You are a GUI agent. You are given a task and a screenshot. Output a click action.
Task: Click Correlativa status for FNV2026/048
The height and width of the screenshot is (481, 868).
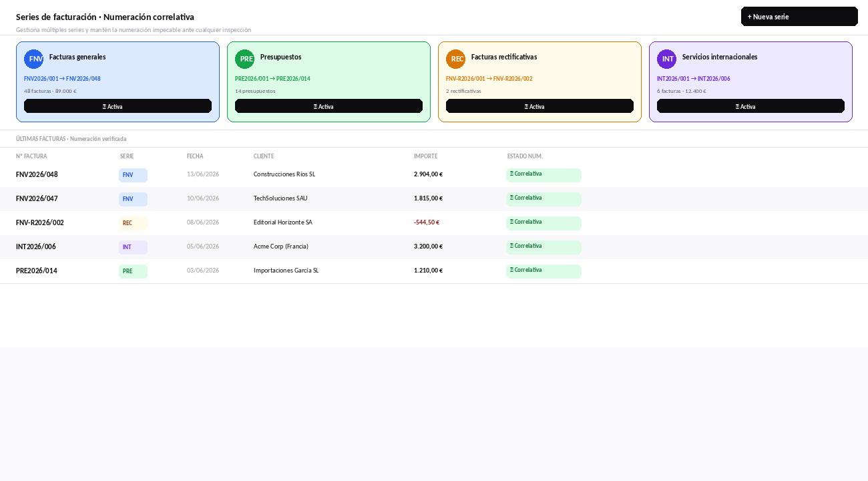544,175
